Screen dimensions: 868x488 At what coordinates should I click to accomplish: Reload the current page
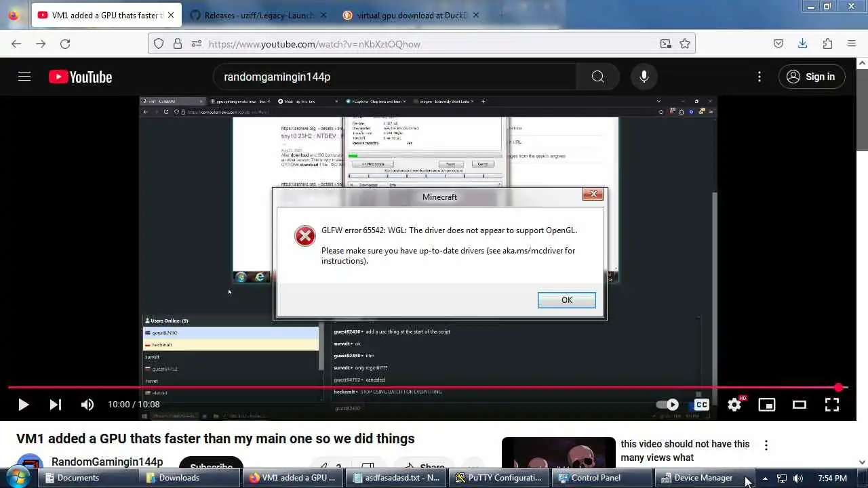tap(65, 44)
